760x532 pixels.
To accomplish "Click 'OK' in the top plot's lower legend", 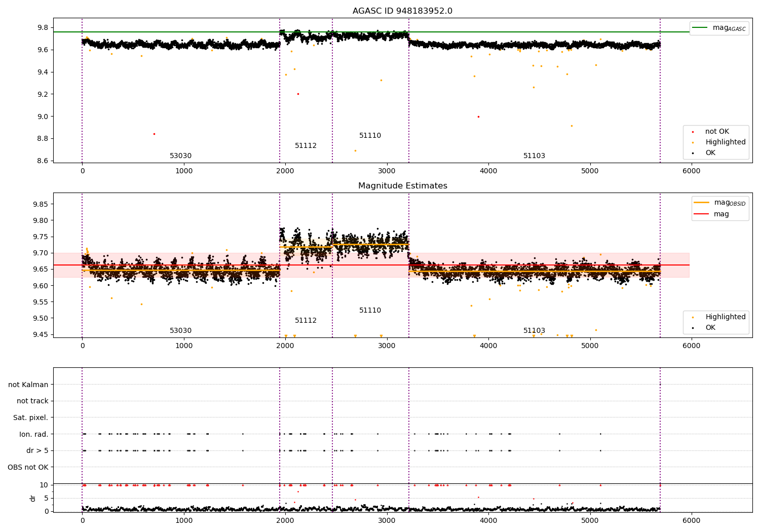I will 710,153.
